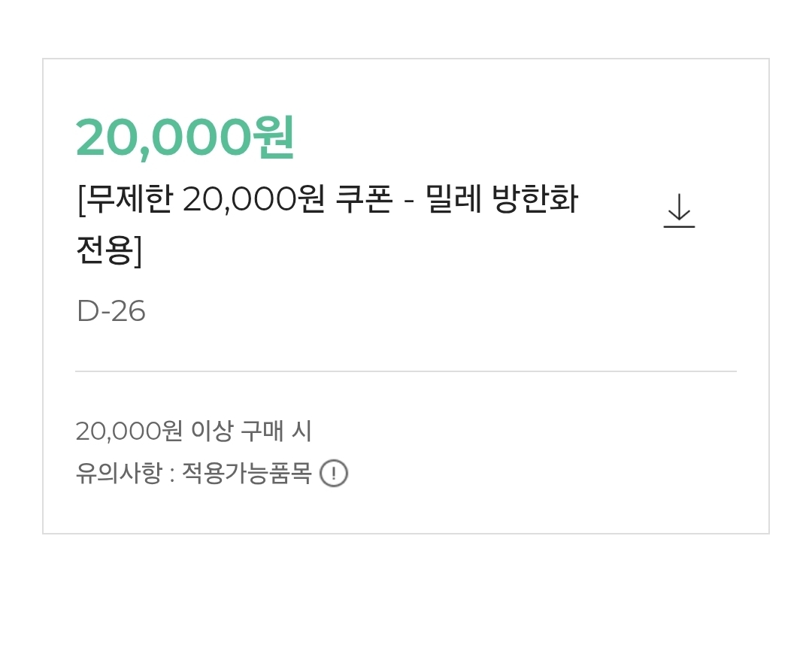Select the coupon title starting with [무제한
Viewport: 812px width, 654px height.
click(327, 200)
